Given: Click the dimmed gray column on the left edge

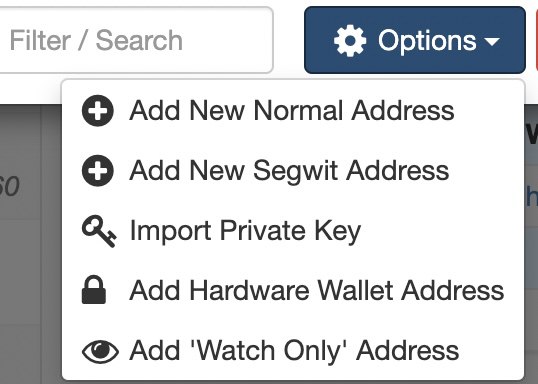Looking at the screenshot, I should click(21, 244).
